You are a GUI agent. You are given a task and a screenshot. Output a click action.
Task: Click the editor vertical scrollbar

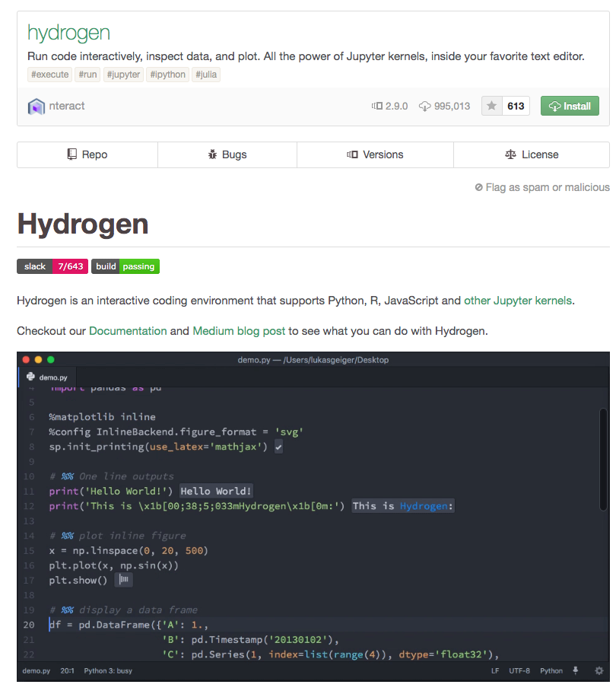tap(603, 460)
